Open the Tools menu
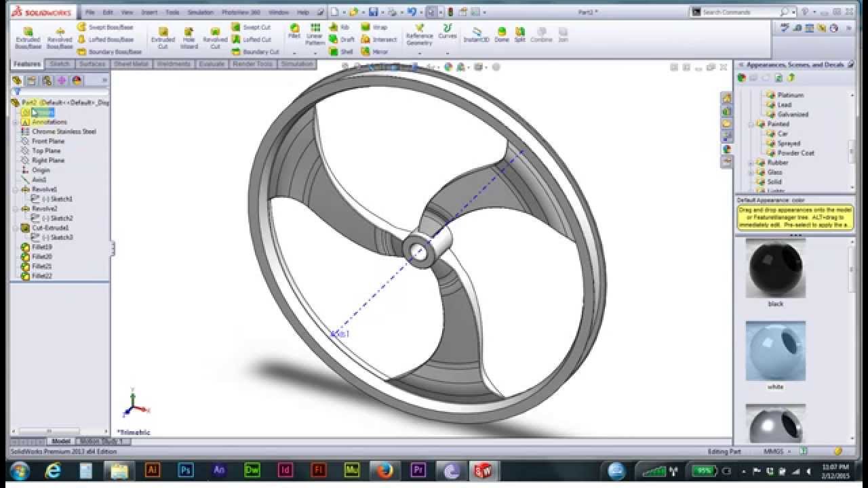The width and height of the screenshot is (868, 488). 173,12
